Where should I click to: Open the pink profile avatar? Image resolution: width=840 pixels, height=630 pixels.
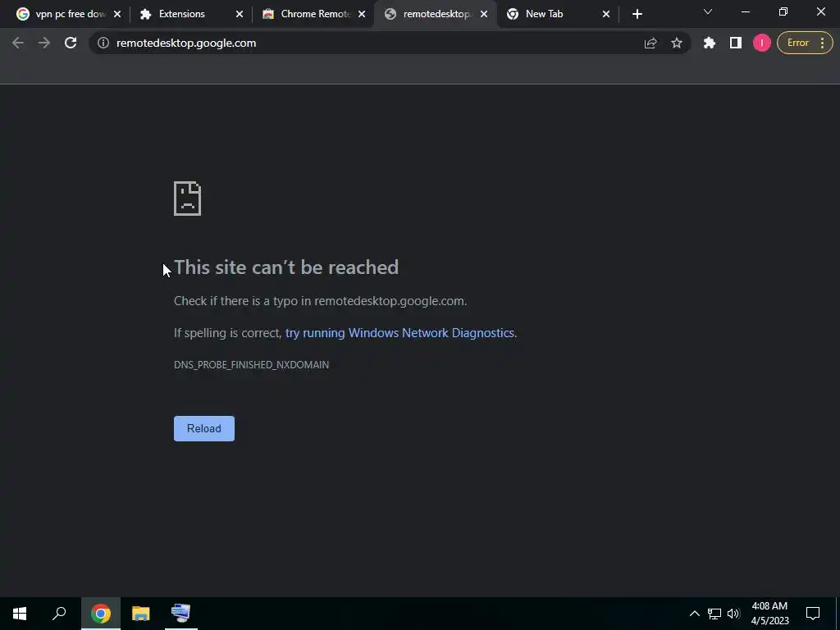tap(762, 43)
